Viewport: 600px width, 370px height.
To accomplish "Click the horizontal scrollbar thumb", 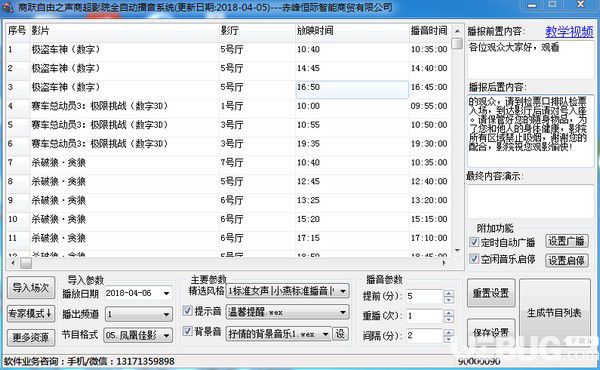I will pos(26,263).
